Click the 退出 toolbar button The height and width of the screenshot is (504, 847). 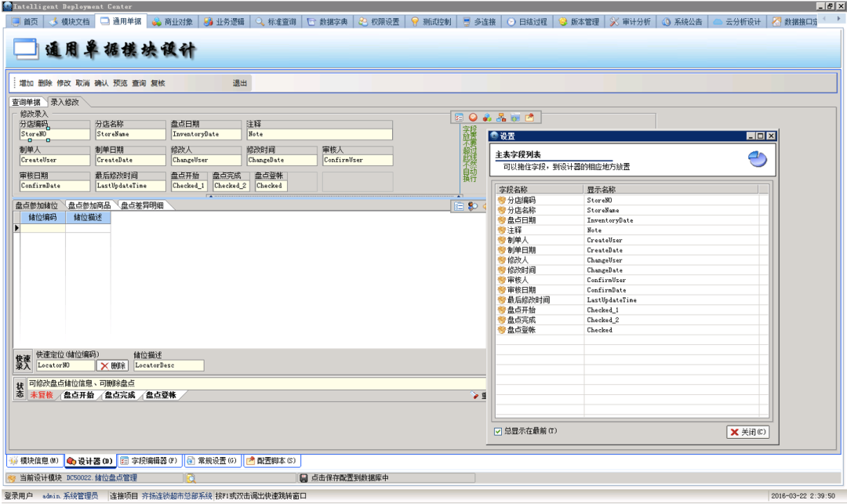(x=240, y=83)
